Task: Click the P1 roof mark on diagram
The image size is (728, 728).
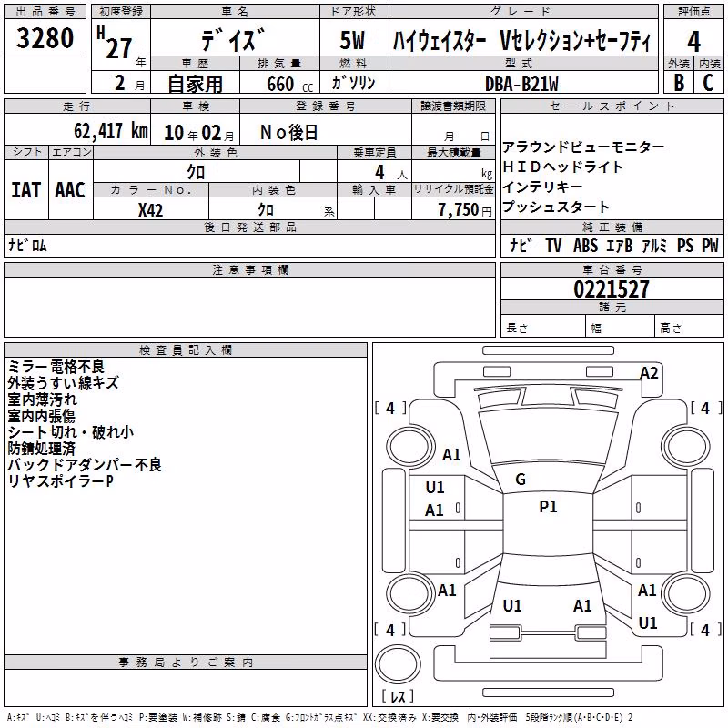Action: (548, 507)
